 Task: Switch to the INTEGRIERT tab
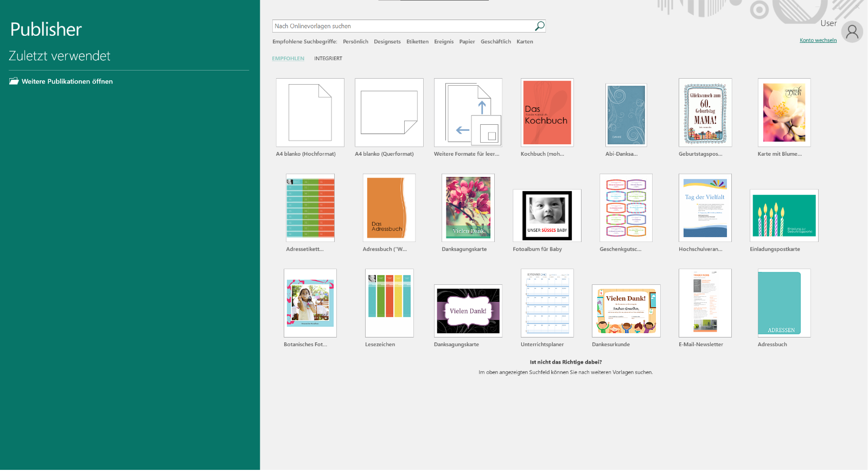pyautogui.click(x=328, y=59)
